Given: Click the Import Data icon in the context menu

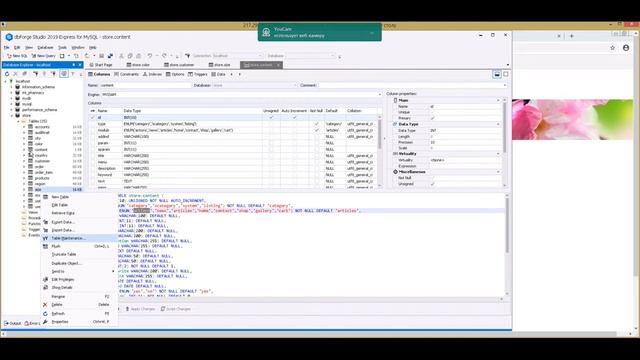Looking at the screenshot, I should 45,230.
